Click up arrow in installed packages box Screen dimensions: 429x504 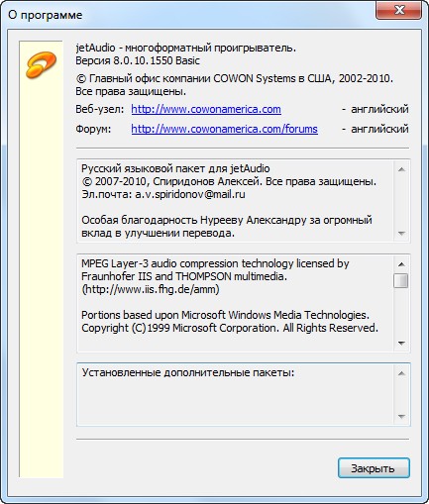coord(401,373)
